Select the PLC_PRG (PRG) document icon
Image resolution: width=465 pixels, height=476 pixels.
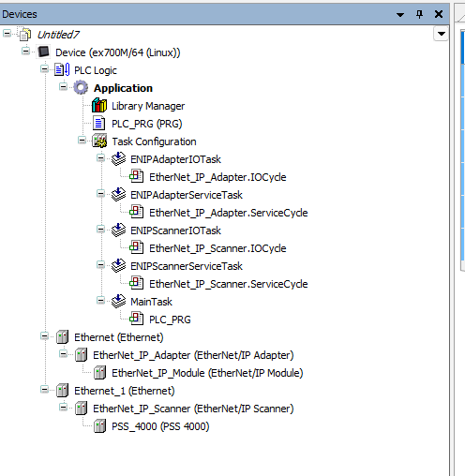click(x=98, y=123)
